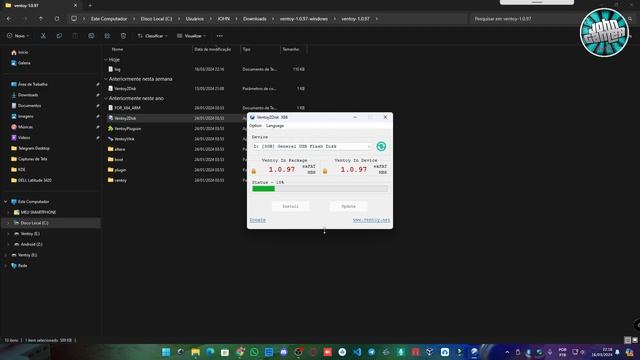Click the refresh device list icon in Ventoy2Disk
Screen dimensions: 640x360
tap(381, 146)
